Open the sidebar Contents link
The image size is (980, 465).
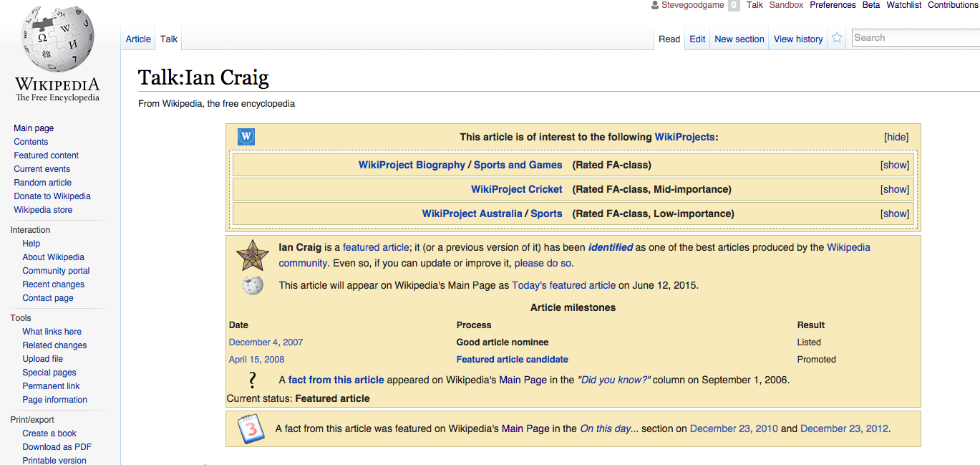coord(31,142)
